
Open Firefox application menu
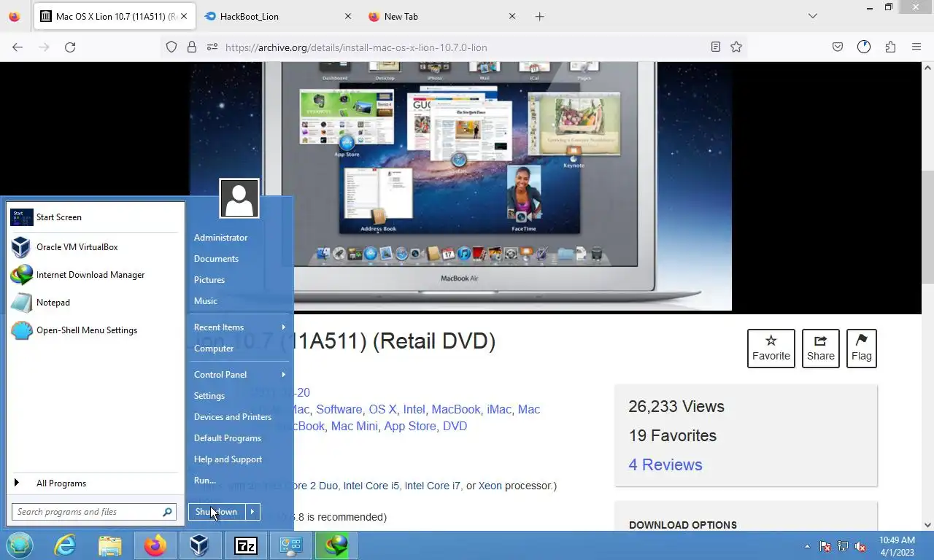pos(916,47)
